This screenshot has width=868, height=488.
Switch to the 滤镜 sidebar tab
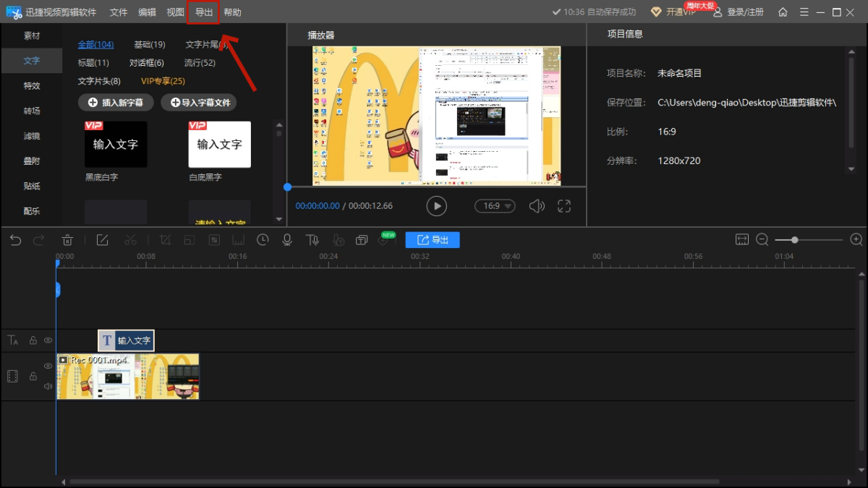(x=32, y=136)
